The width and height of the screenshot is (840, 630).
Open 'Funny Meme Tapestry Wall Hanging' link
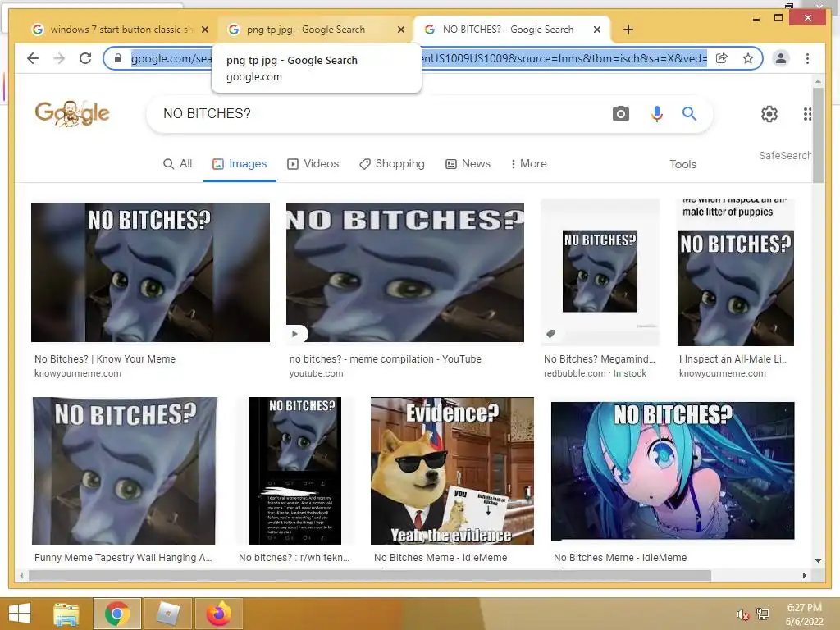pos(123,558)
